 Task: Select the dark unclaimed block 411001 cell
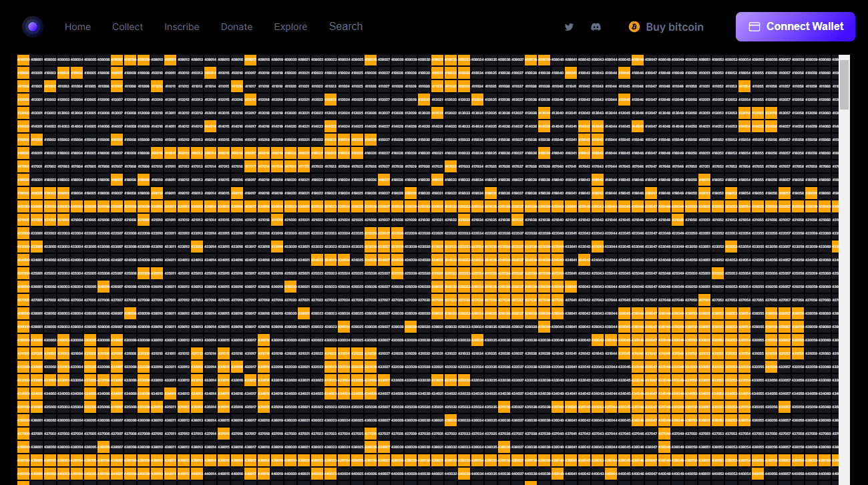click(x=37, y=86)
